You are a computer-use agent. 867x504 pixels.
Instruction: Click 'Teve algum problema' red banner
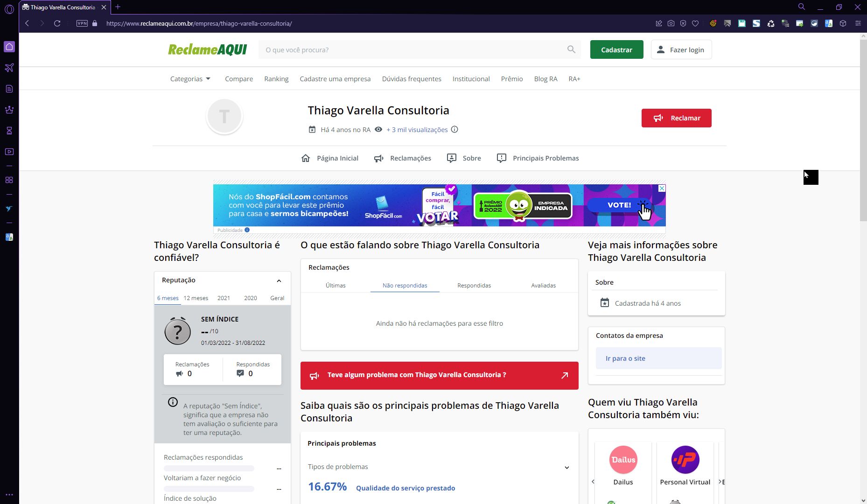[440, 376]
